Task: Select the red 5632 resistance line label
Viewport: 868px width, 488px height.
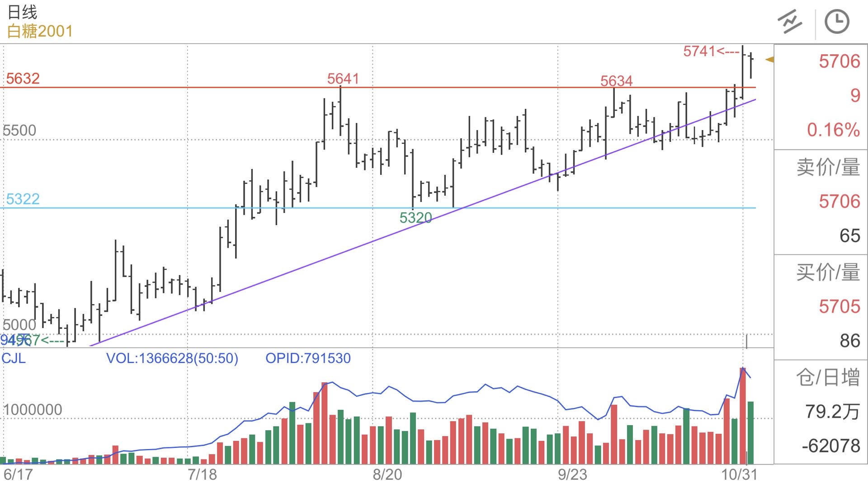Action: pyautogui.click(x=23, y=79)
